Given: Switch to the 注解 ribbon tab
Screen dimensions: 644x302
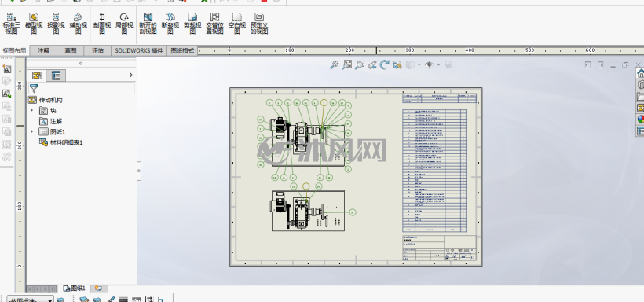Looking at the screenshot, I should (x=43, y=50).
